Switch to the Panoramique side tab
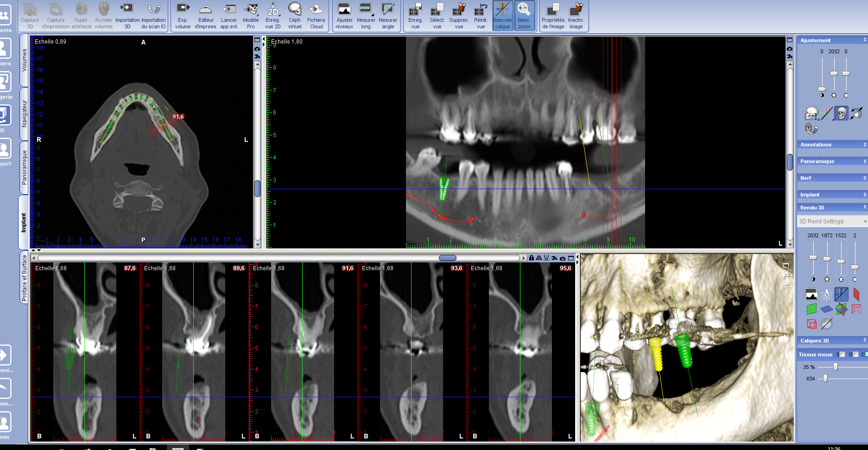868x450 pixels. [x=24, y=167]
